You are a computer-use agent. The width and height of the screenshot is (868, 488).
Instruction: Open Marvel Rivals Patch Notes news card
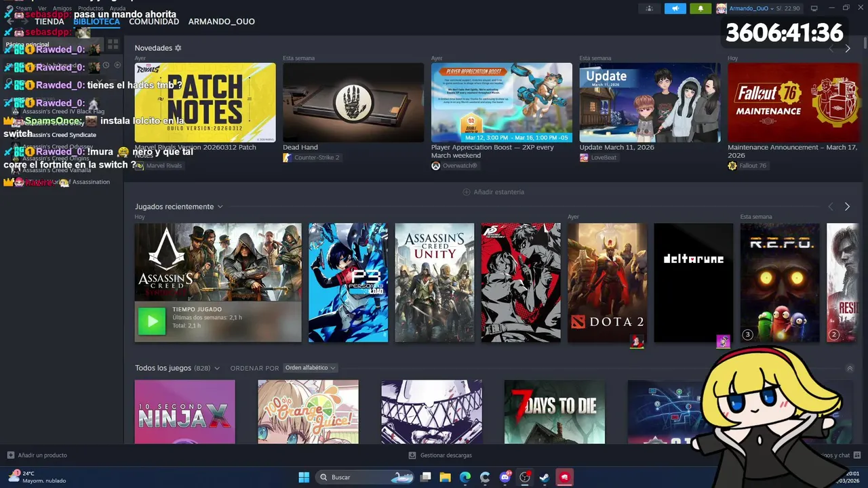point(205,102)
